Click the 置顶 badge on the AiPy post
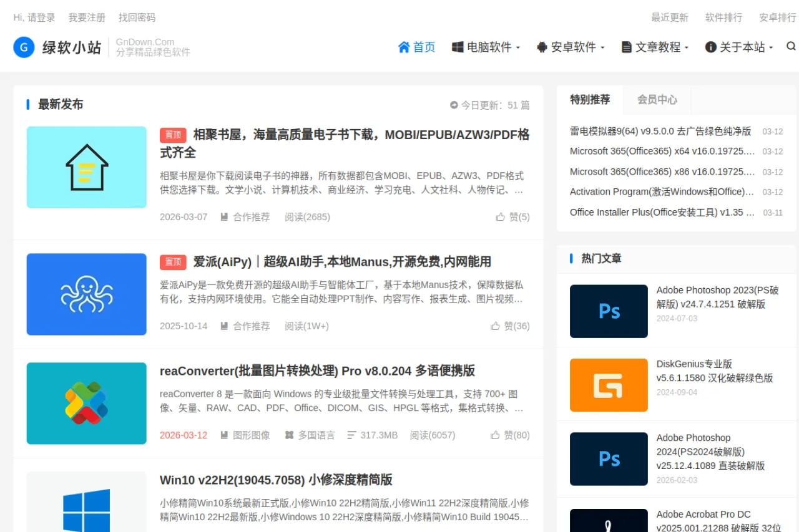The image size is (799, 532). (173, 262)
